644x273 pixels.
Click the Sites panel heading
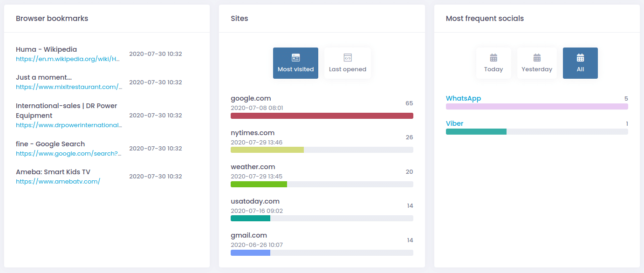(240, 19)
